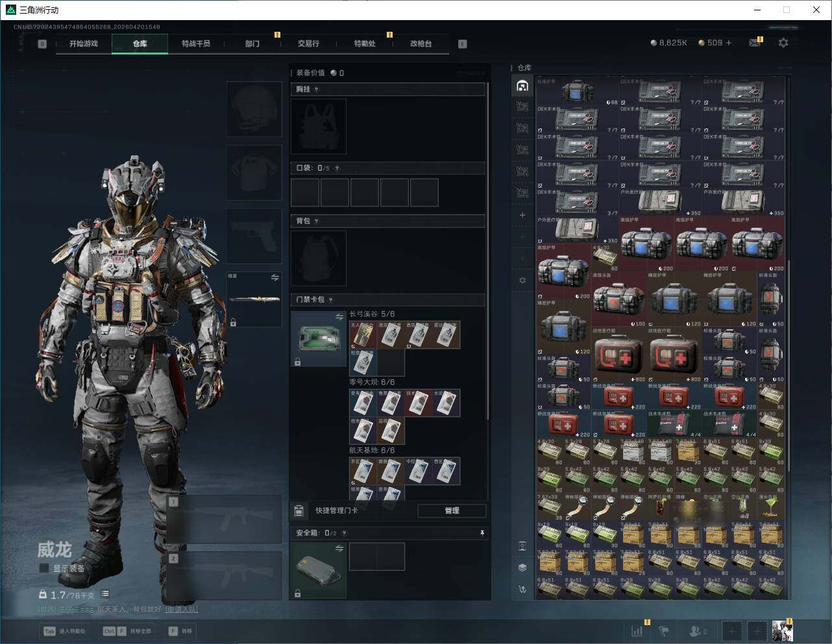Show help for 背包 section
Screen dimensions: 832x644
317,221
